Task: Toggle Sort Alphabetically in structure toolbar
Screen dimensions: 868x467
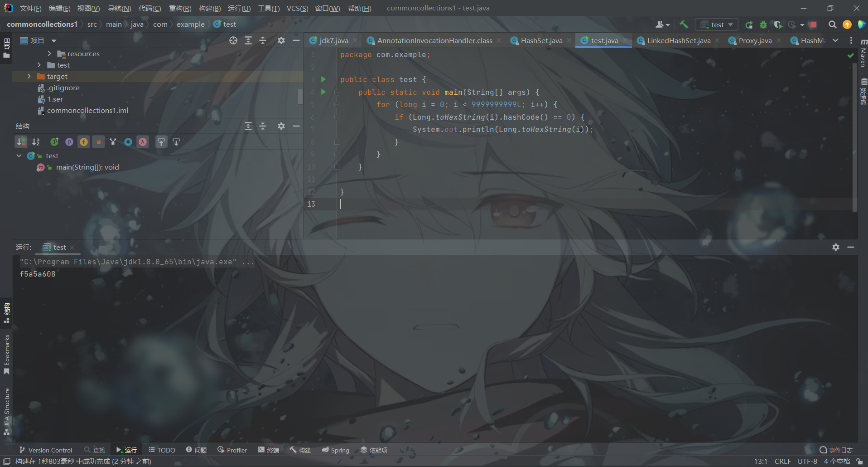Action: [x=36, y=142]
